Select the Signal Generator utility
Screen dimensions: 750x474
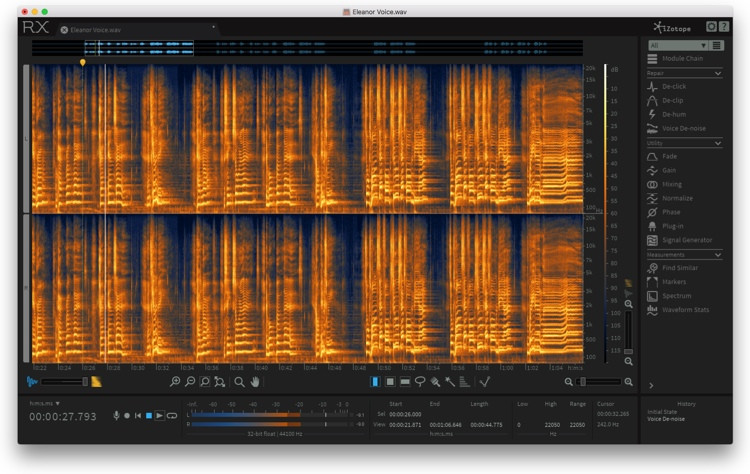(686, 240)
